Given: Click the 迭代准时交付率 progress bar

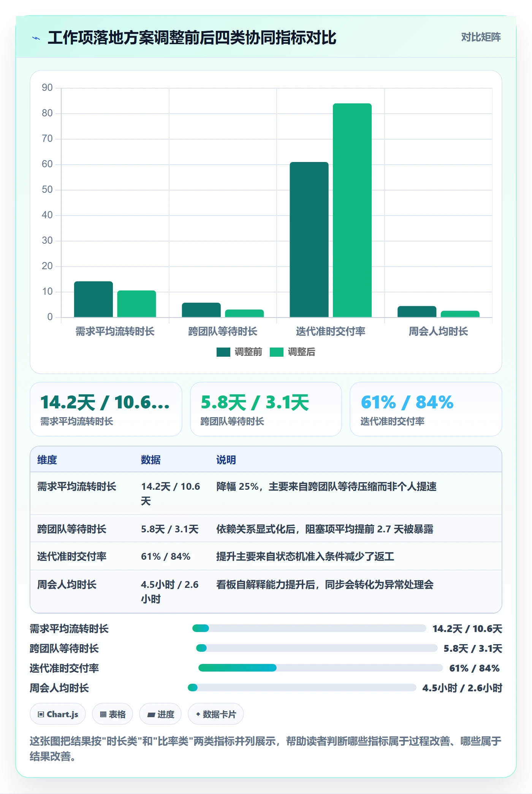Looking at the screenshot, I should [x=320, y=668].
